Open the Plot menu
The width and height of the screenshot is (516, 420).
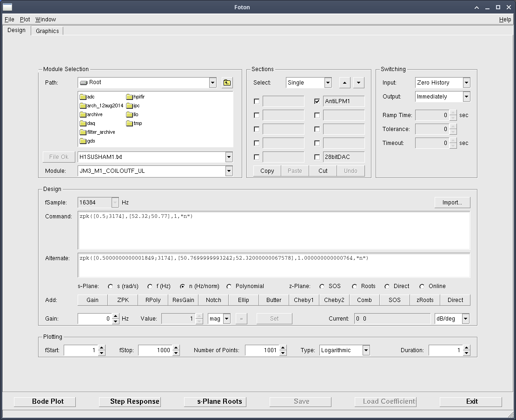(25, 20)
